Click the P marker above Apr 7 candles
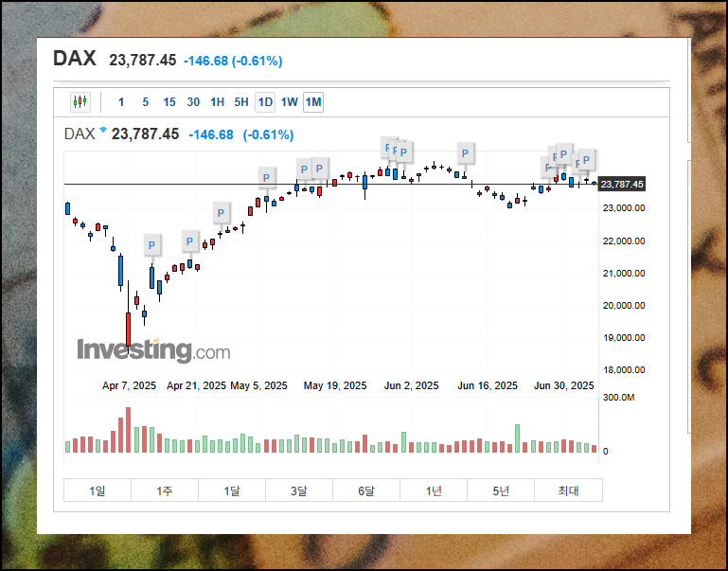Viewport: 728px width, 571px height. pyautogui.click(x=151, y=245)
